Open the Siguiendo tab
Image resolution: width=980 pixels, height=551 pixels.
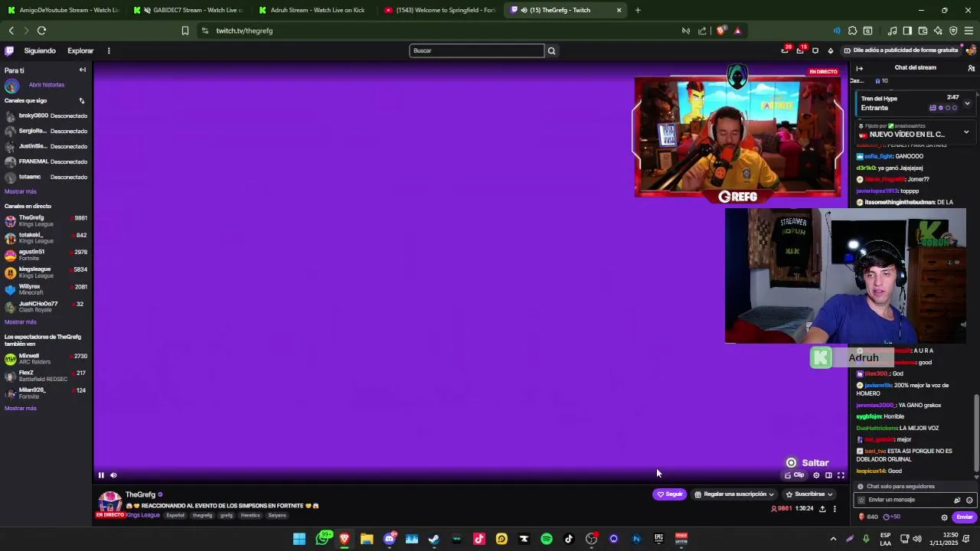click(40, 51)
